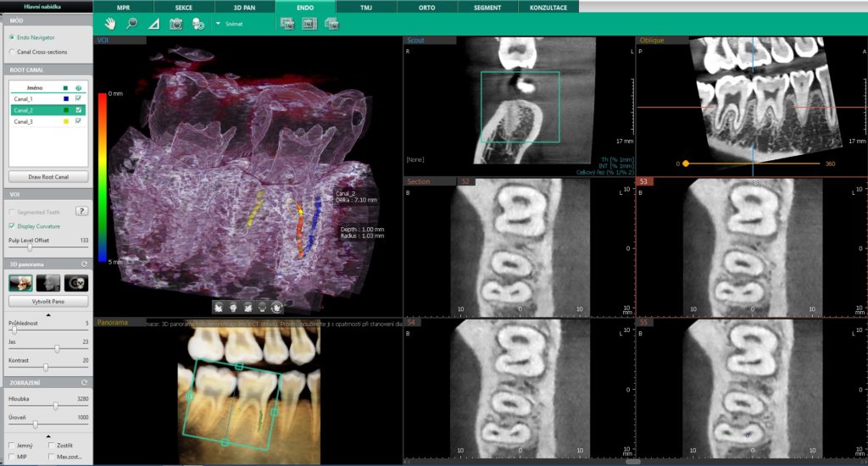Select Canal Cross-sections mode
The height and width of the screenshot is (466, 868).
[x=11, y=53]
